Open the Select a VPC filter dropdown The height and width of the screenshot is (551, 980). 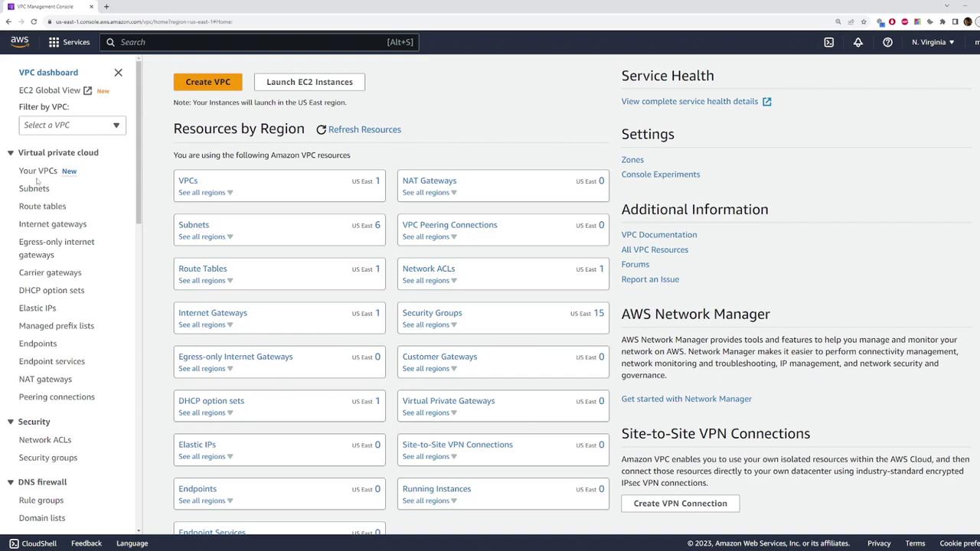click(72, 126)
